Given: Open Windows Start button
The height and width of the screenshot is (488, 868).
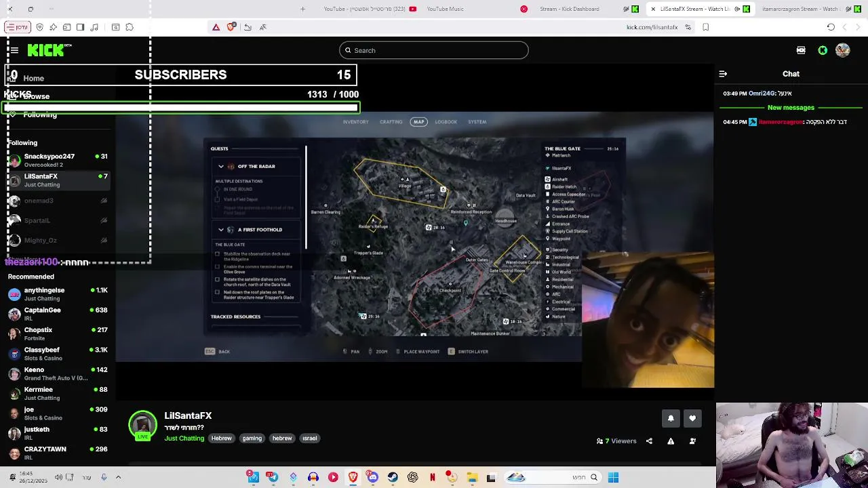Looking at the screenshot, I should pyautogui.click(x=613, y=477).
